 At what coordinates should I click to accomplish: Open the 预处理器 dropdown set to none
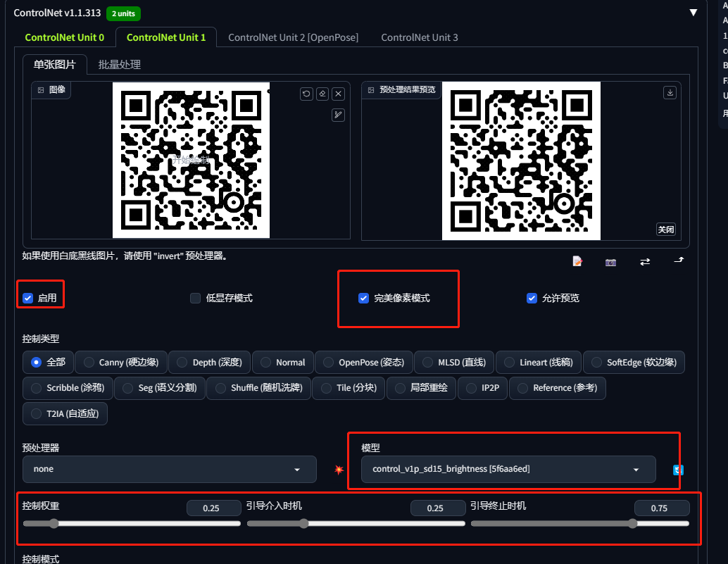[170, 470]
